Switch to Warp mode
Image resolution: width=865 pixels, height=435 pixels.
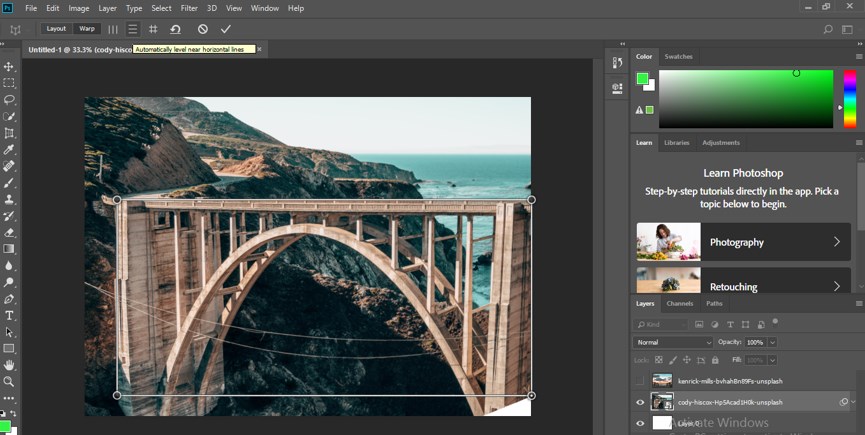coord(87,29)
